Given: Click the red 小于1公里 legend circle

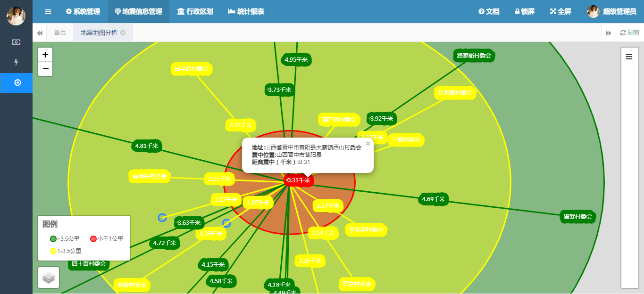Looking at the screenshot, I should coord(93,239).
